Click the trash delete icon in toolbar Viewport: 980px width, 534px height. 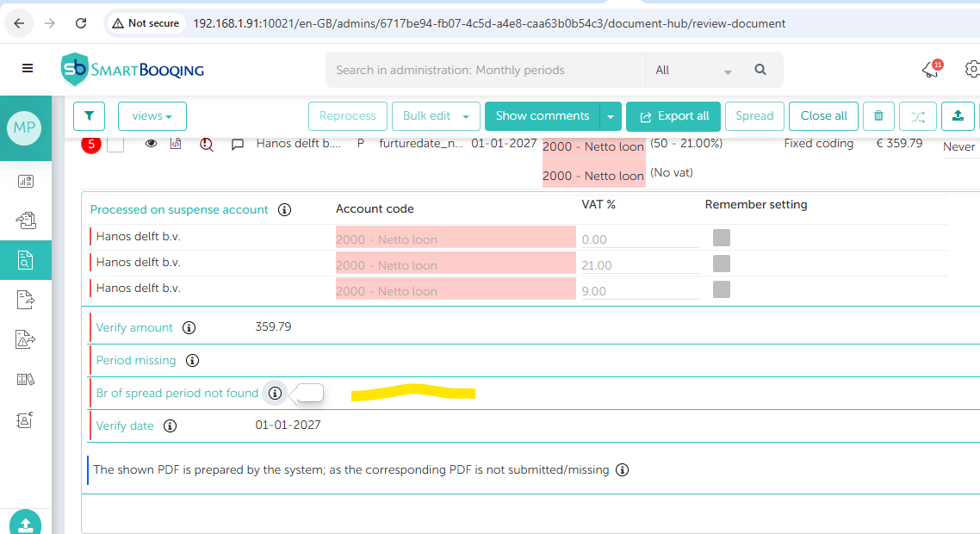[878, 116]
